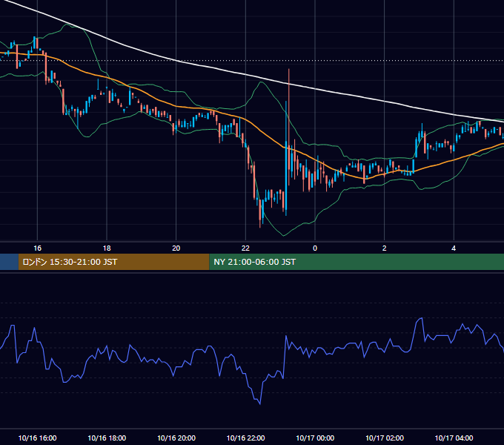
Task: Select the 4 hour axis label
Action: tap(454, 248)
